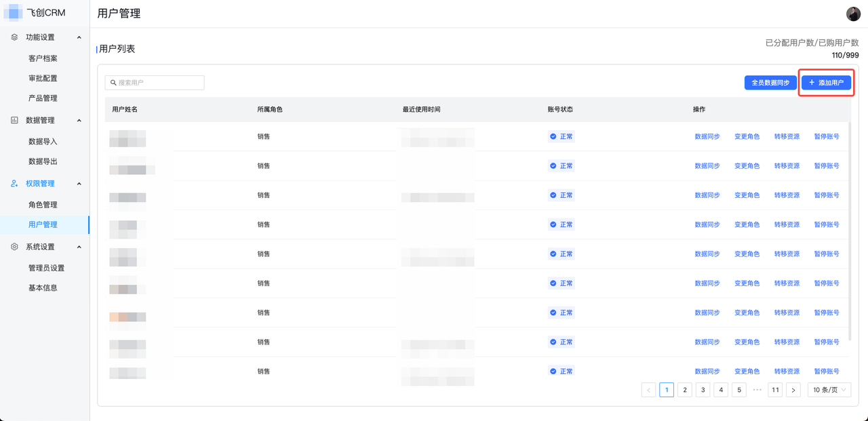Click the 正常 status badge on first row
868x421 pixels.
click(x=561, y=136)
